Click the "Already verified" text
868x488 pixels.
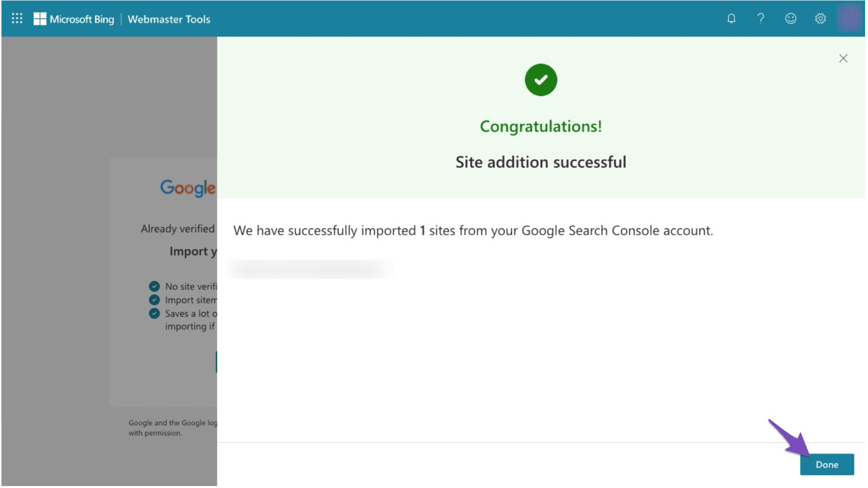click(x=178, y=229)
